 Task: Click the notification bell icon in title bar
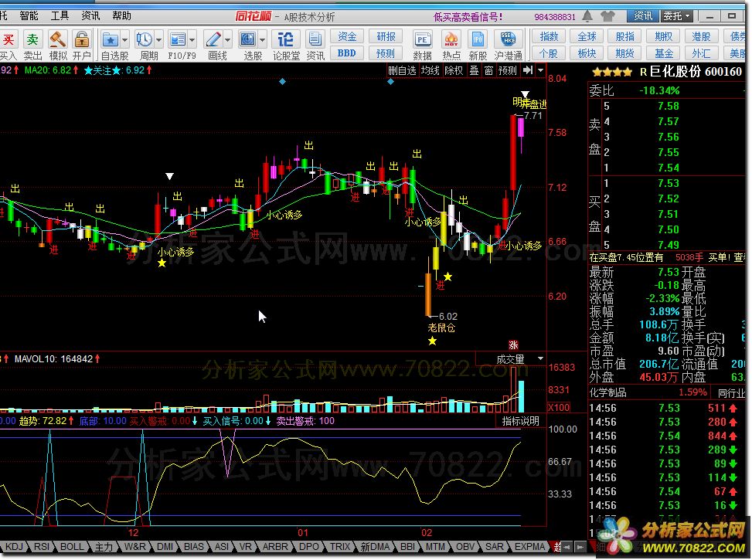[587, 16]
